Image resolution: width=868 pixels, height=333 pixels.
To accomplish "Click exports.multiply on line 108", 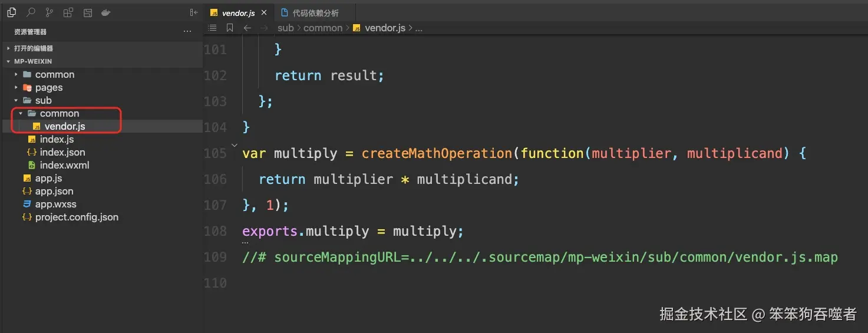I will coord(306,231).
